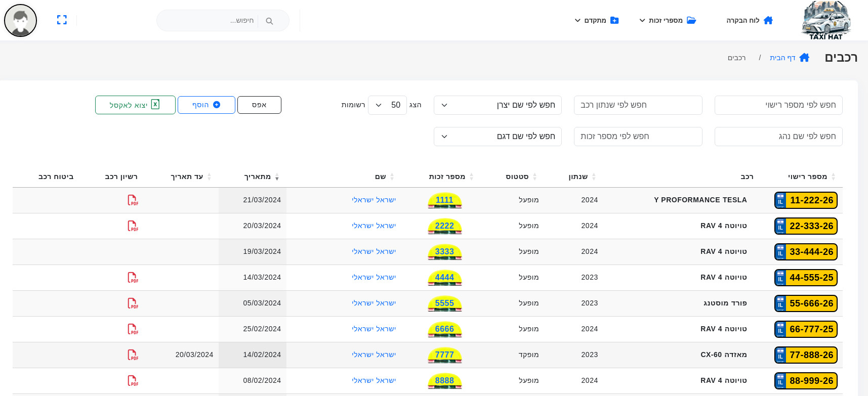Focus the חפש לפי מספר רישוי field
This screenshot has height=396, width=868.
(778, 105)
